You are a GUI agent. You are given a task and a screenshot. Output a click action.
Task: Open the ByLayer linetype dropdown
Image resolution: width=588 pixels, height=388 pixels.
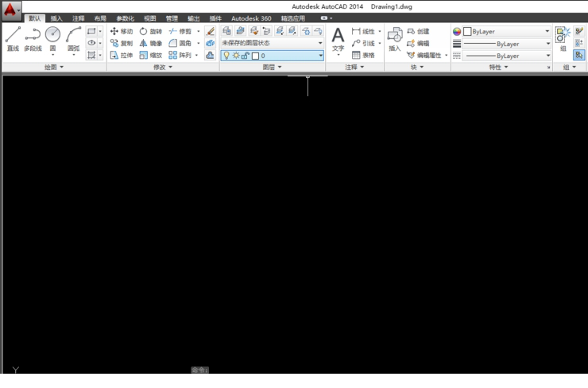[507, 56]
